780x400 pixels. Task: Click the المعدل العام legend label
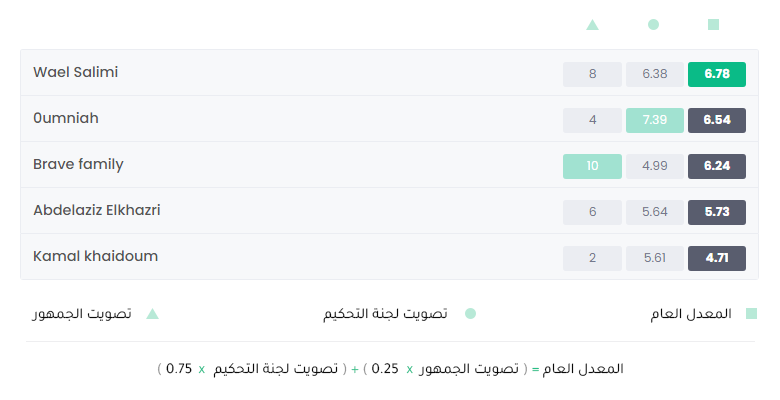[691, 314]
